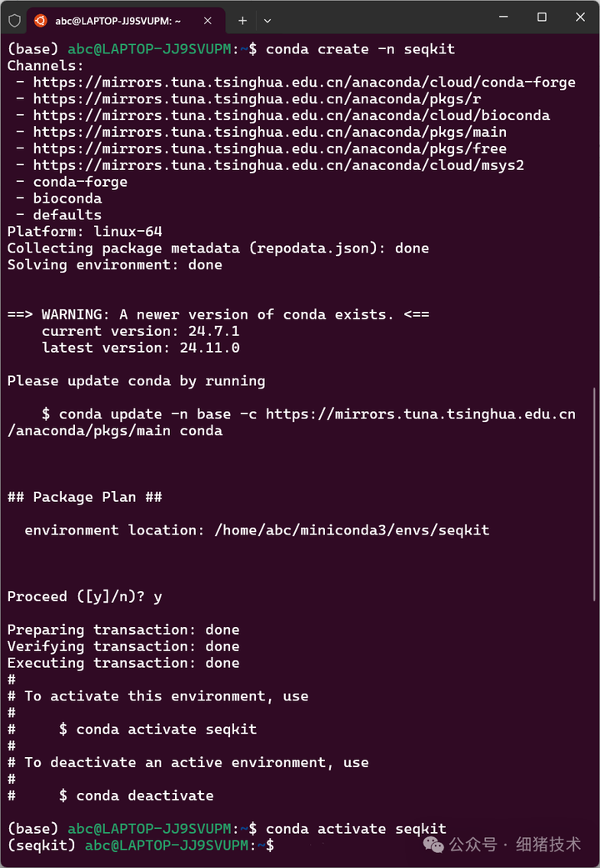Click the (seqkit) prompt input line

(x=333, y=845)
